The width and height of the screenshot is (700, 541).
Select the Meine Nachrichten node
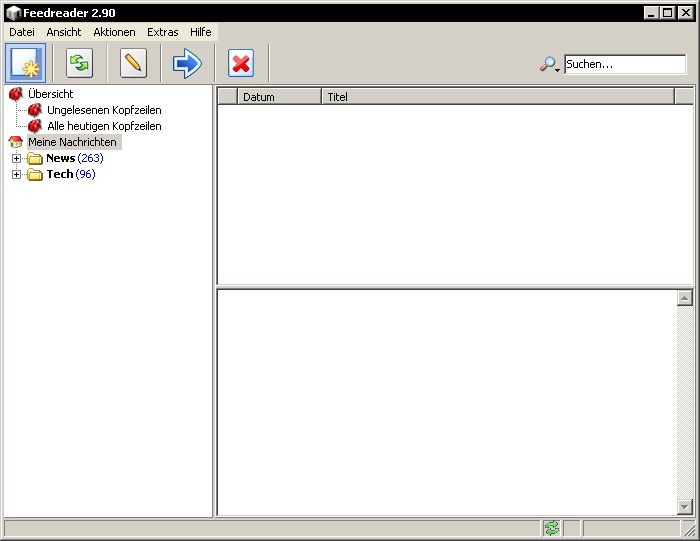point(72,142)
